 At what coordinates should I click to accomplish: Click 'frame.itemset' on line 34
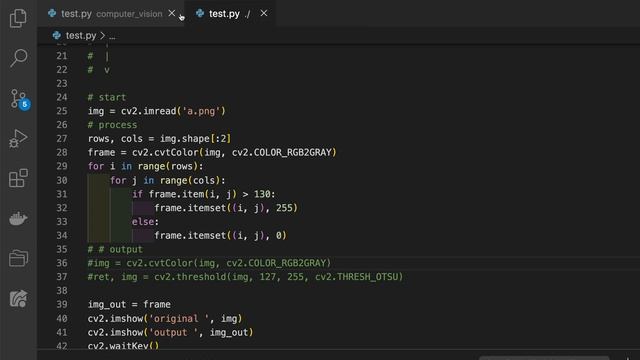pyautogui.click(x=190, y=236)
